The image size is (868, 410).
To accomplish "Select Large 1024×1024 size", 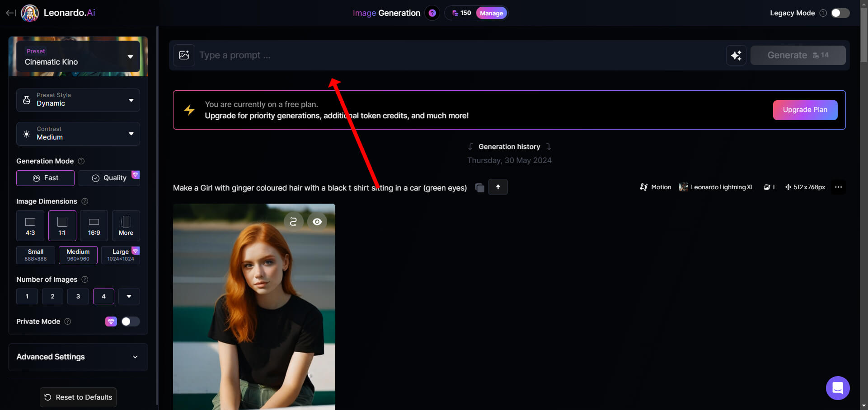I will 121,255.
